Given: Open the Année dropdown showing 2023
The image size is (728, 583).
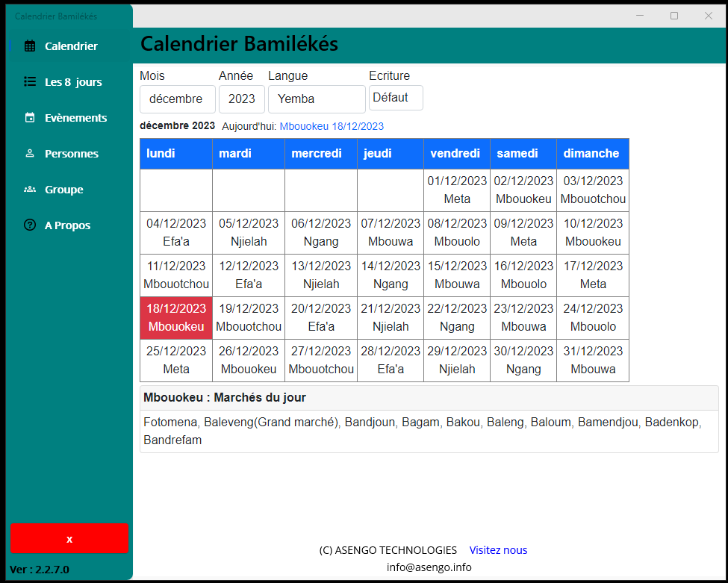Looking at the screenshot, I should pos(242,99).
